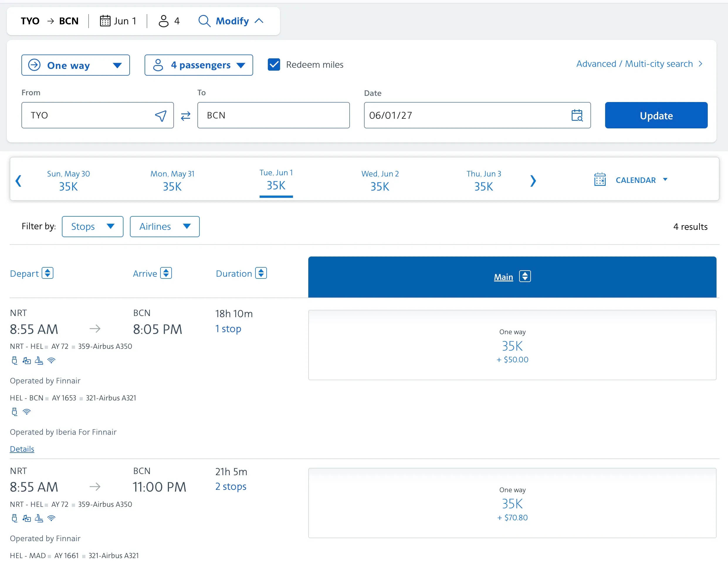The width and height of the screenshot is (728, 564).
Task: Open One way trip type dropdown
Action: coord(75,65)
